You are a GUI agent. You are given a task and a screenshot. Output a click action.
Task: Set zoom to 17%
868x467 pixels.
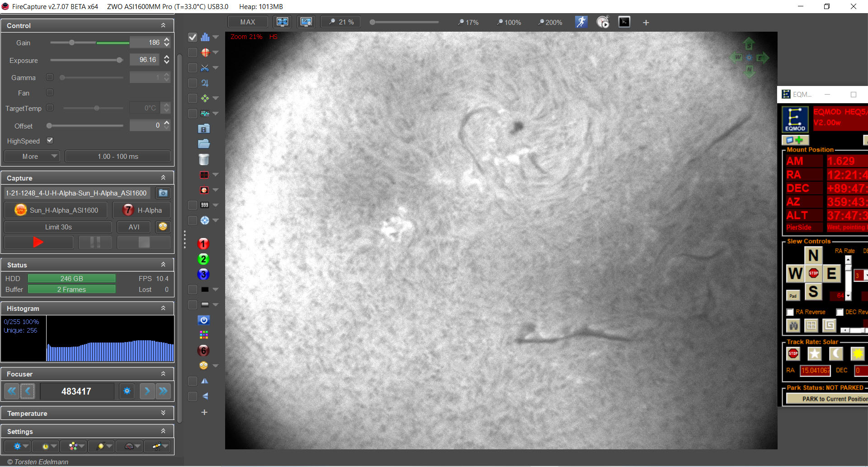pyautogui.click(x=468, y=22)
